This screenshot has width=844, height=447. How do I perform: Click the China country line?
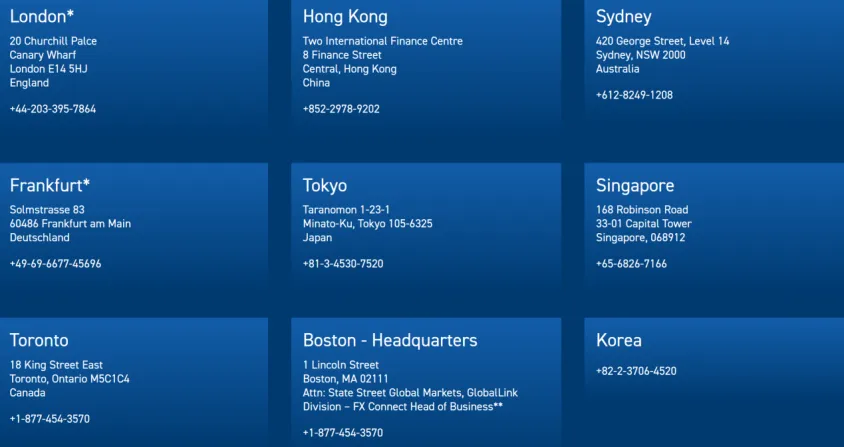pyautogui.click(x=316, y=83)
